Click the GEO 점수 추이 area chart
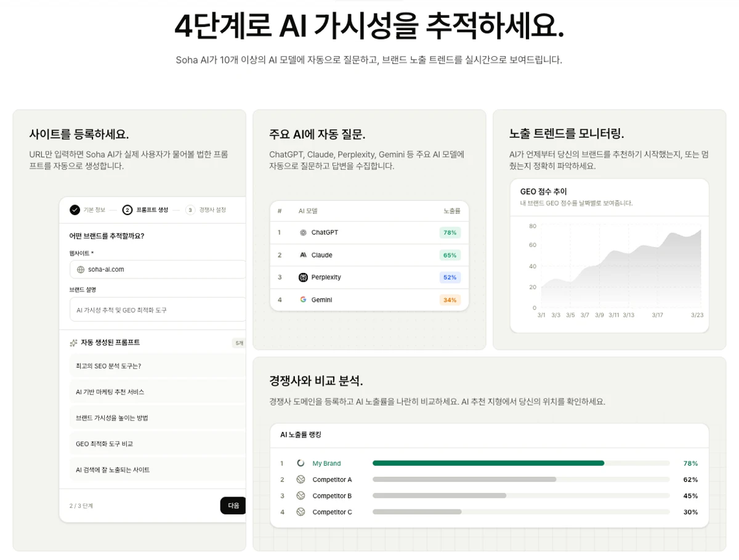 click(x=620, y=269)
